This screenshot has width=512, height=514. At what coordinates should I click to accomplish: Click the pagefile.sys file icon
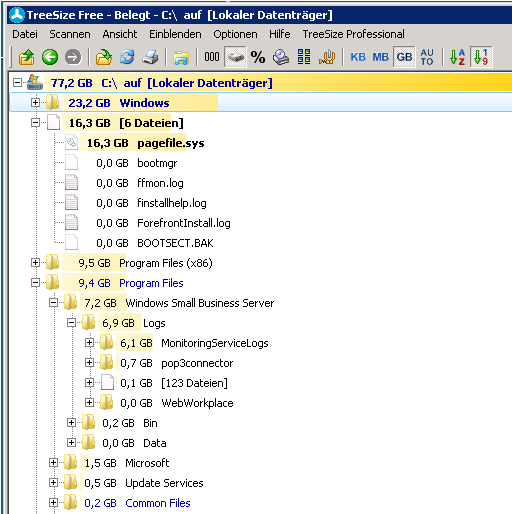coord(71,143)
